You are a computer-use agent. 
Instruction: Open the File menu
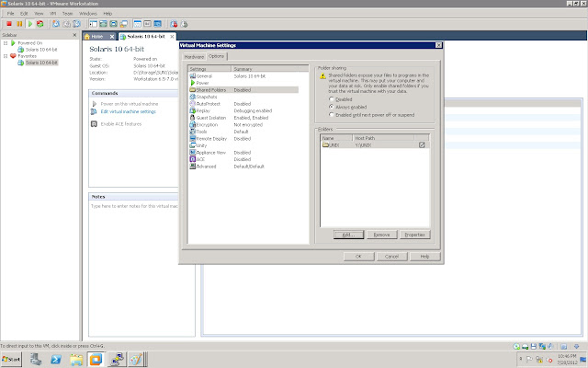(x=10, y=14)
